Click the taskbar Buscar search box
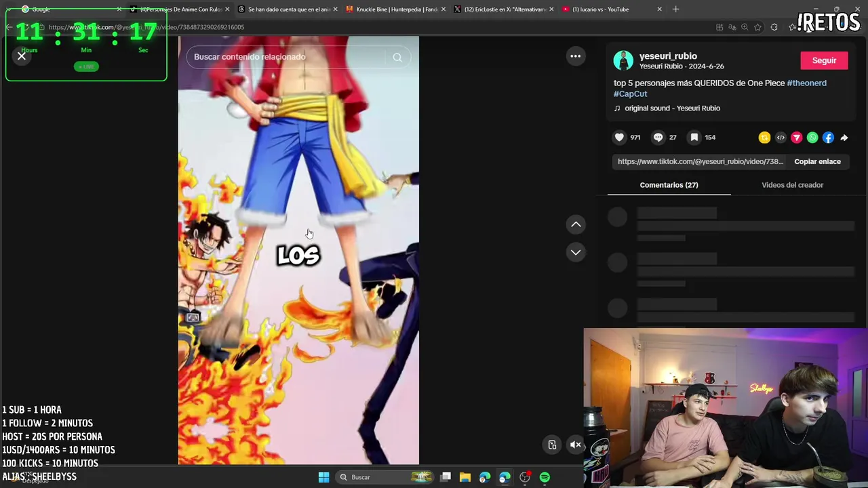The height and width of the screenshot is (488, 868). coord(385,477)
